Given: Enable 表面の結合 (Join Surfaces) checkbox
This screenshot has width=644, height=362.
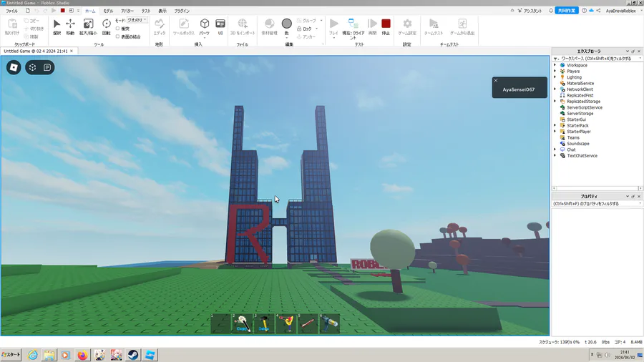Looking at the screenshot, I should click(117, 36).
